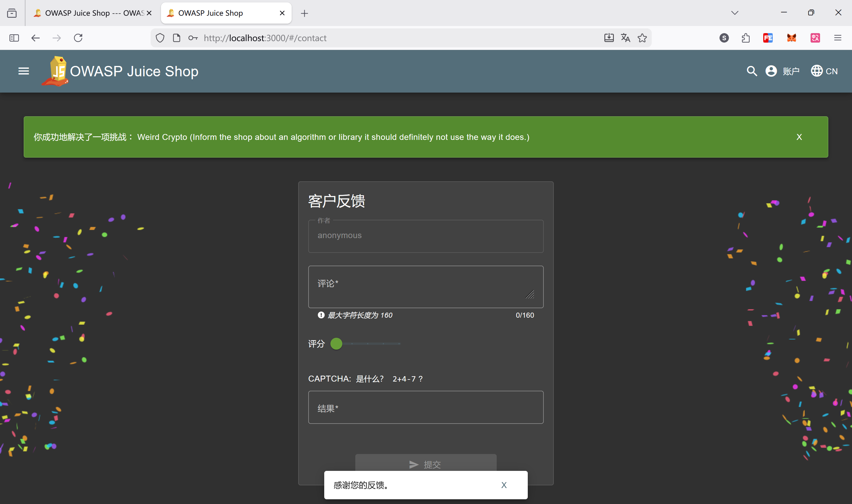Click the 结果 CAPTCHA answer field
Image resolution: width=852 pixels, height=504 pixels.
425,407
